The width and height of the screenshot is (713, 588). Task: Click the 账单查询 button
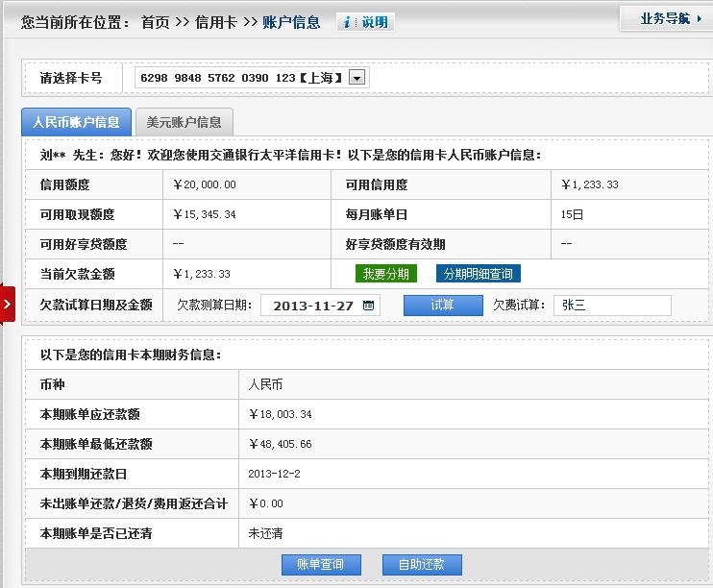click(320, 564)
